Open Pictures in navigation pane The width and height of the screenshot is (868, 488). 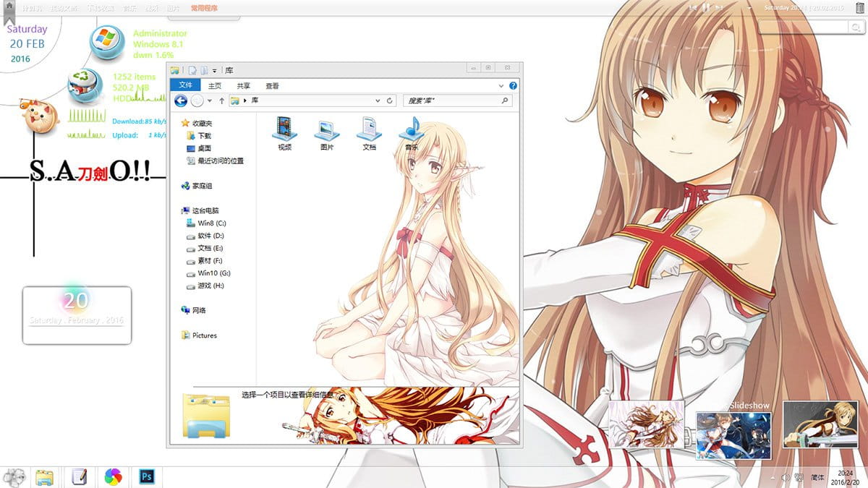click(x=199, y=335)
